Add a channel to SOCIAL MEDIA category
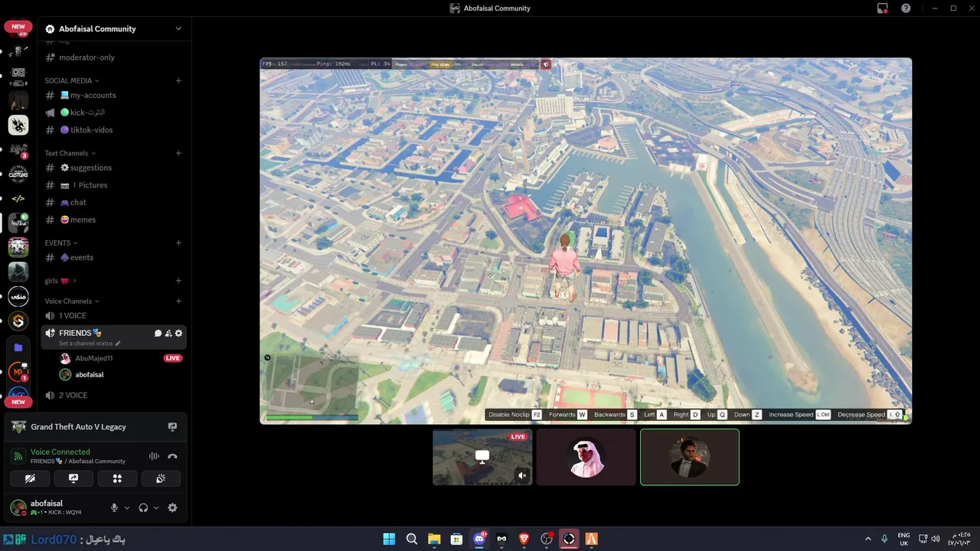 tap(178, 80)
